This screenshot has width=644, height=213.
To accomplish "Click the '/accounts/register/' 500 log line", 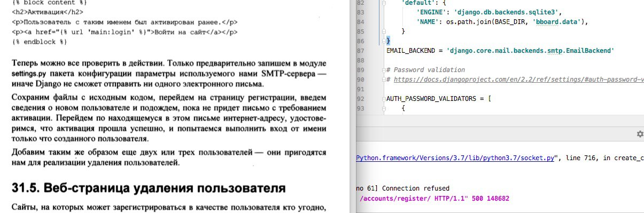I will (x=434, y=198).
